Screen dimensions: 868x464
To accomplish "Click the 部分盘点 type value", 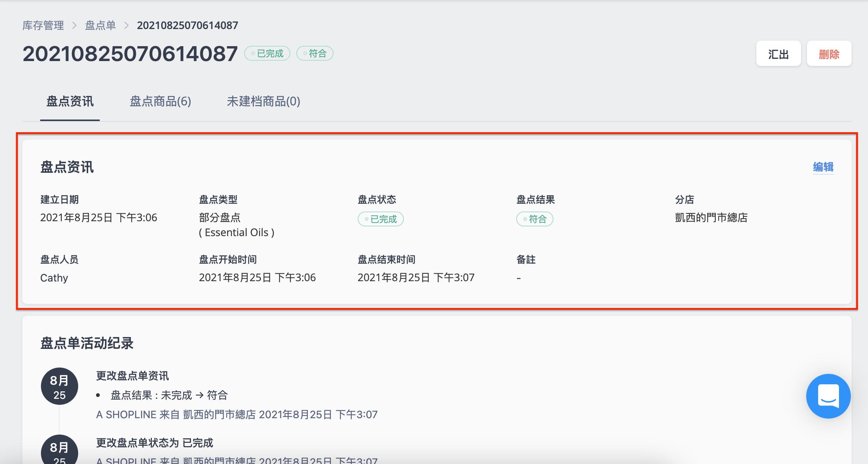I will (x=220, y=217).
